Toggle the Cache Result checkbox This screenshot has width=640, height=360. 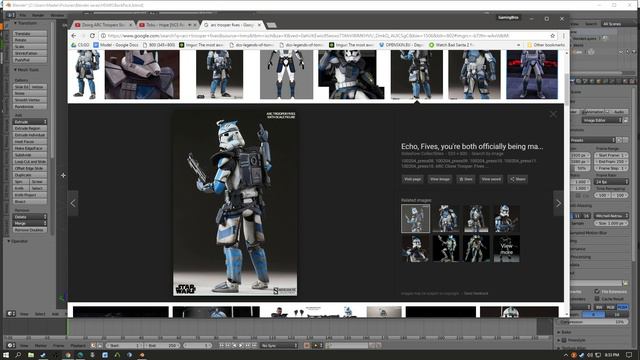(597, 298)
